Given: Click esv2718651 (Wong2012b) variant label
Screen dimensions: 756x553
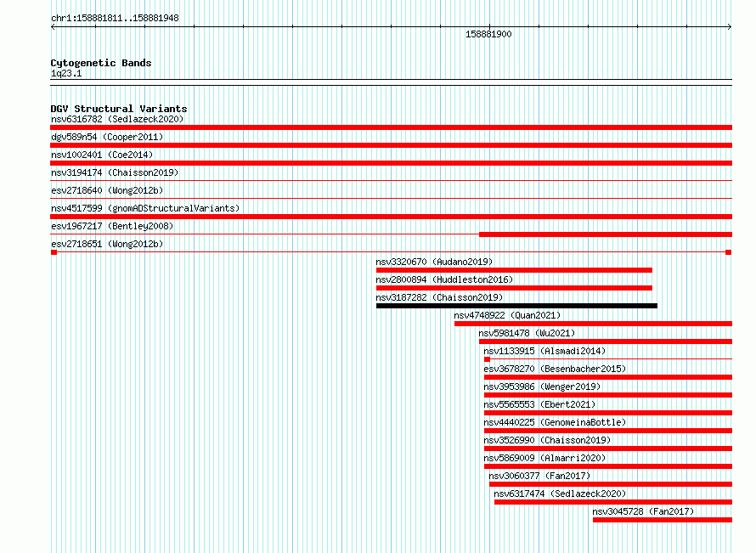Looking at the screenshot, I should (x=107, y=244).
